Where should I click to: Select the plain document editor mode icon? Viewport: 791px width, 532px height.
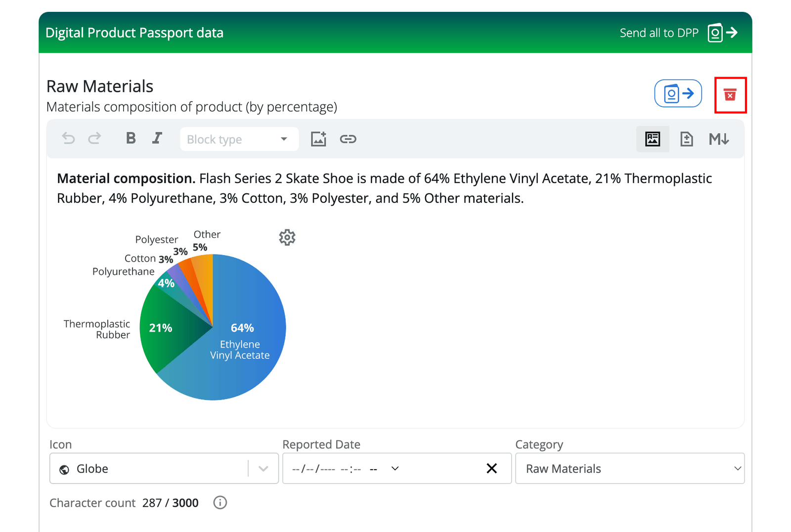(x=686, y=139)
